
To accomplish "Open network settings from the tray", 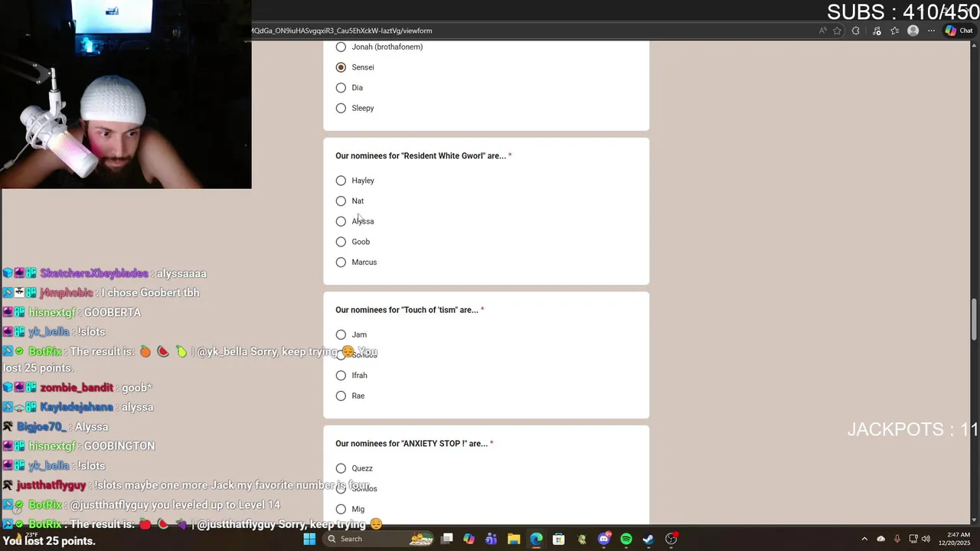I will point(913,539).
